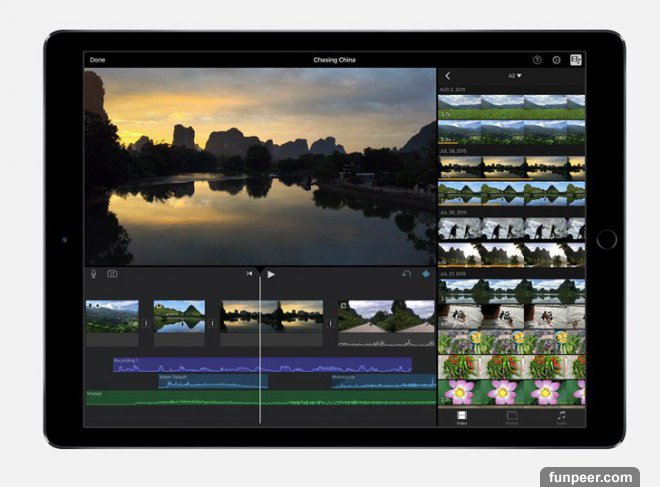Go back in the media browser

pyautogui.click(x=448, y=76)
